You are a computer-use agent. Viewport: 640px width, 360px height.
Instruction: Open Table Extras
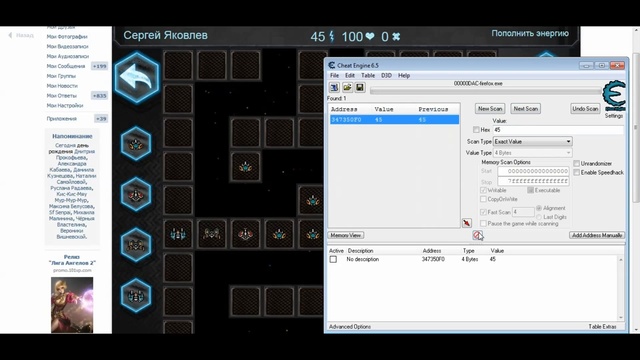coord(602,327)
